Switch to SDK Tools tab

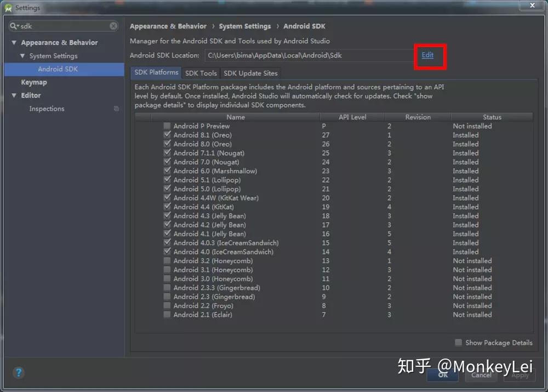coord(201,73)
